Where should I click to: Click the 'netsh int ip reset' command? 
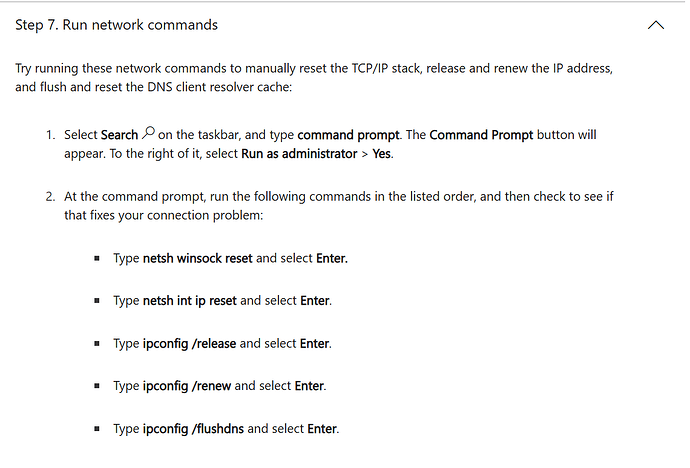[190, 301]
